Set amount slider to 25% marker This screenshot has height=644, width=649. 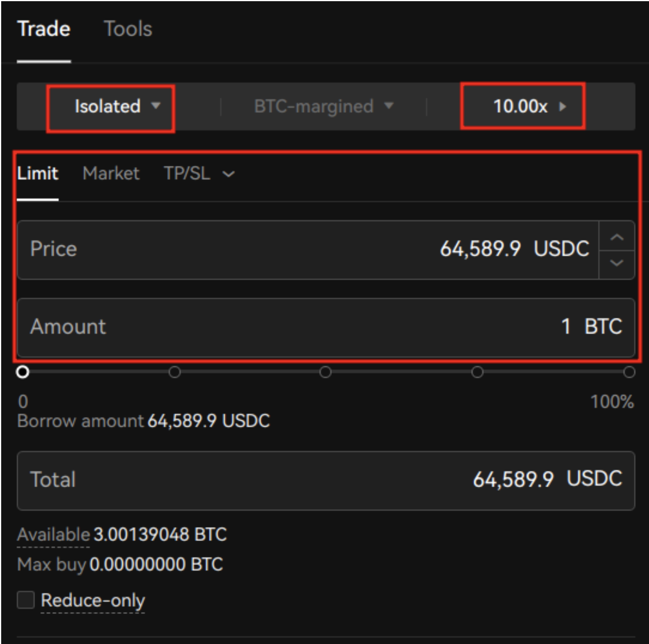click(174, 372)
